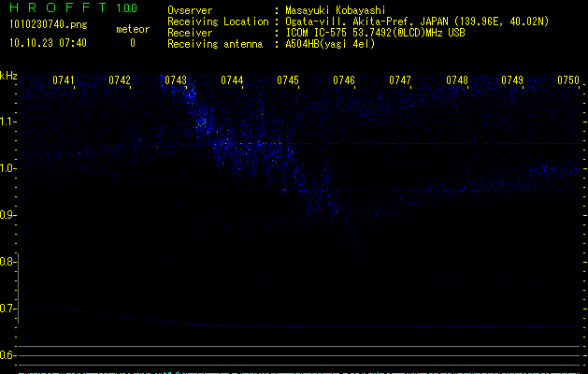Viewport: 588px width, 374px height.
Task: Click the file name 1010230740.png
Action: click(x=49, y=25)
